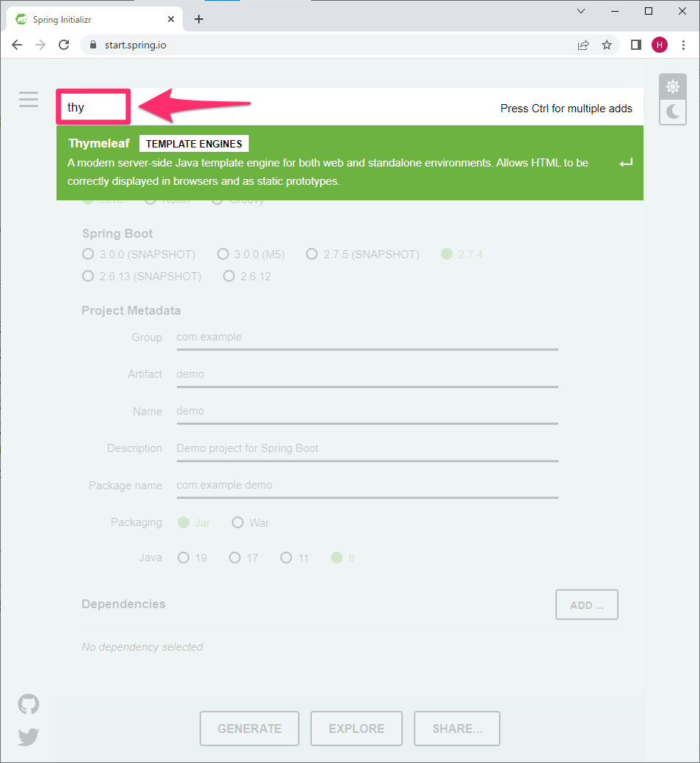Image resolution: width=700 pixels, height=763 pixels.
Task: Go back to previous page
Action: click(17, 45)
